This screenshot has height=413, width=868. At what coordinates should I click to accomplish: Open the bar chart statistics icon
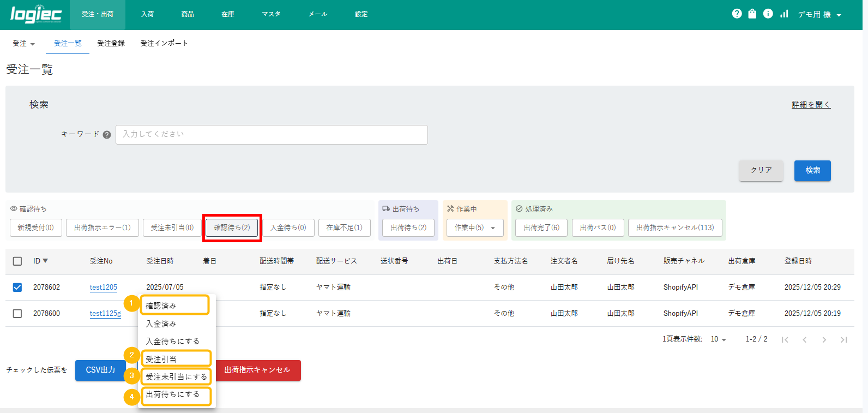pyautogui.click(x=784, y=14)
